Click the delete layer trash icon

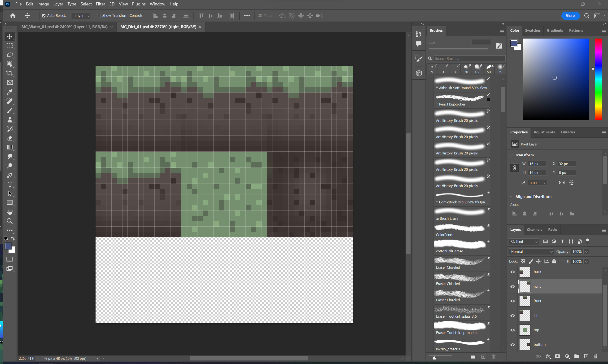[x=595, y=356]
